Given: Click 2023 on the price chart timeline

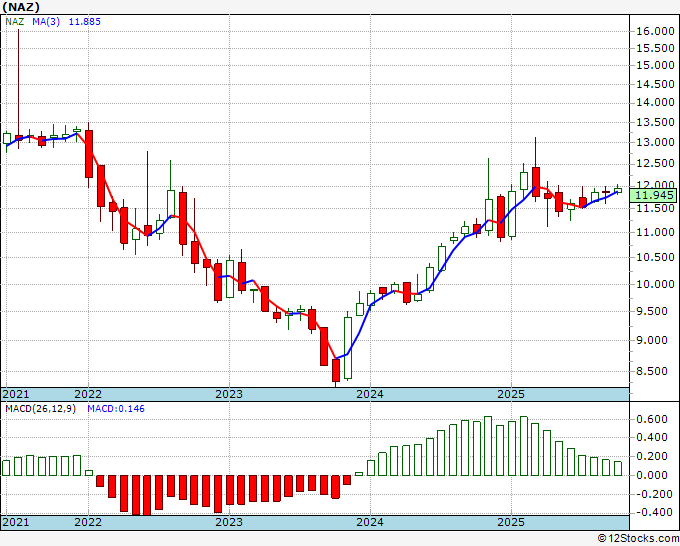Looking at the screenshot, I should point(229,394).
